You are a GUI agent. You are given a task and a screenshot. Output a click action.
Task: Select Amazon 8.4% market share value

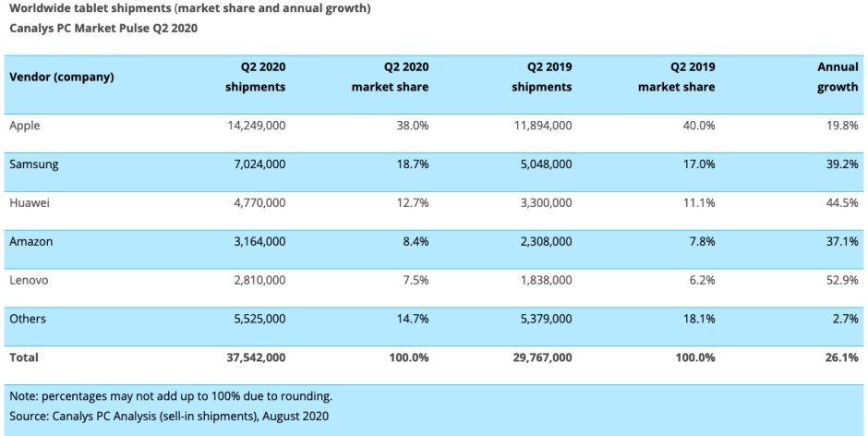coord(416,241)
